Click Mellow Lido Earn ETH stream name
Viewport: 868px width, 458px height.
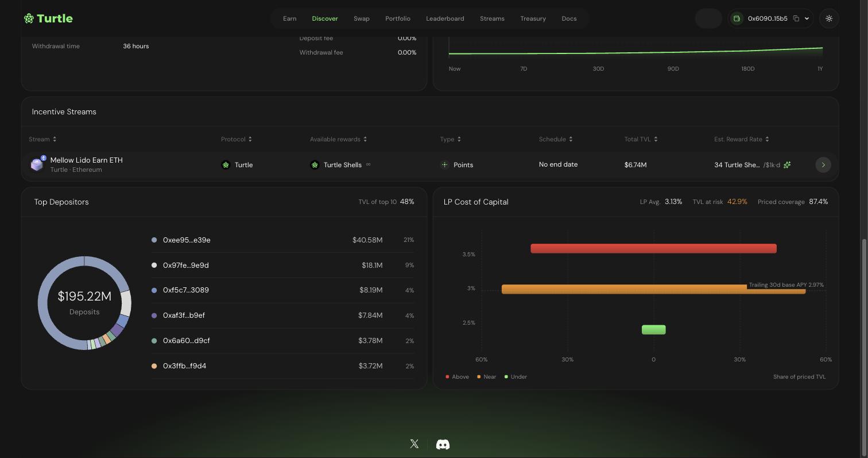87,160
